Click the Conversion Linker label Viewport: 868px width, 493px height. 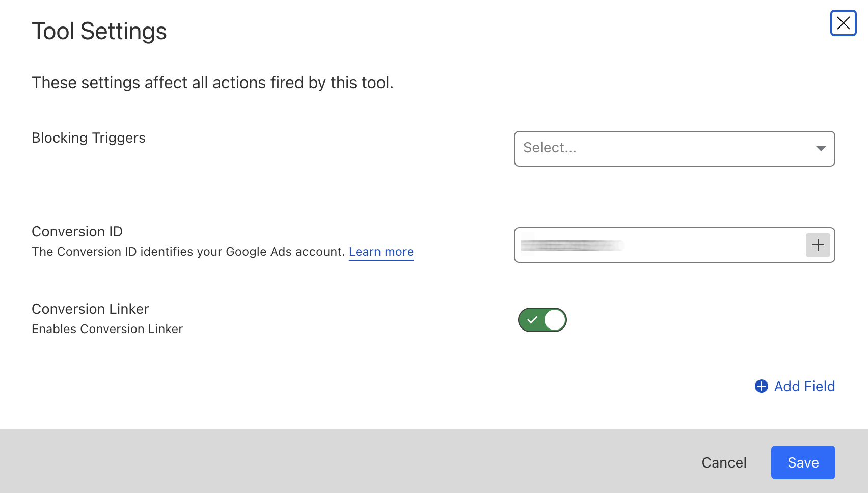(x=90, y=309)
